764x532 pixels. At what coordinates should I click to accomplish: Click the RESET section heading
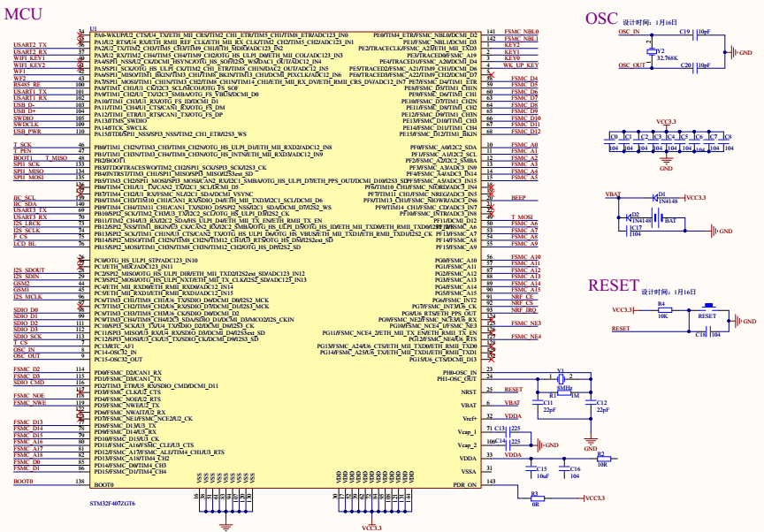(612, 285)
